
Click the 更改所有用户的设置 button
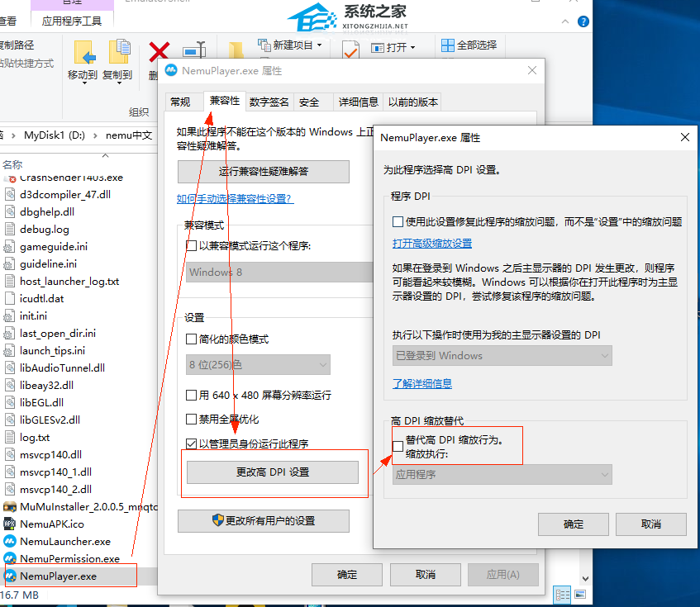pyautogui.click(x=264, y=520)
